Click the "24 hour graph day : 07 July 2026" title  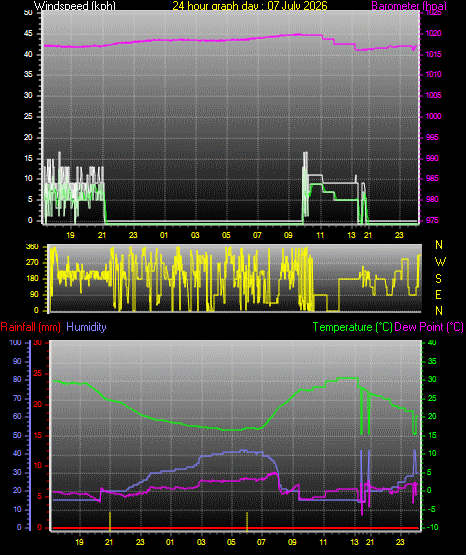(250, 6)
